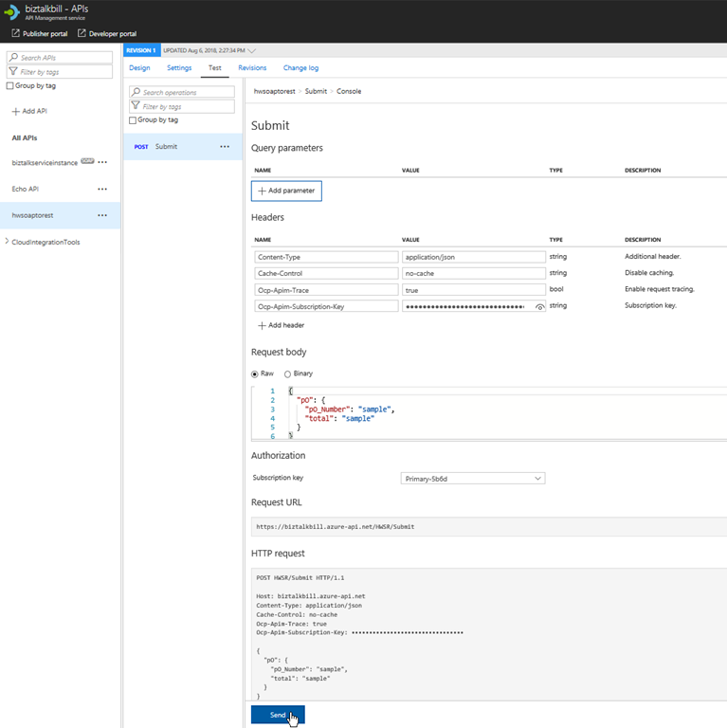Select the Binary request body option
This screenshot has width=727, height=728.
287,374
